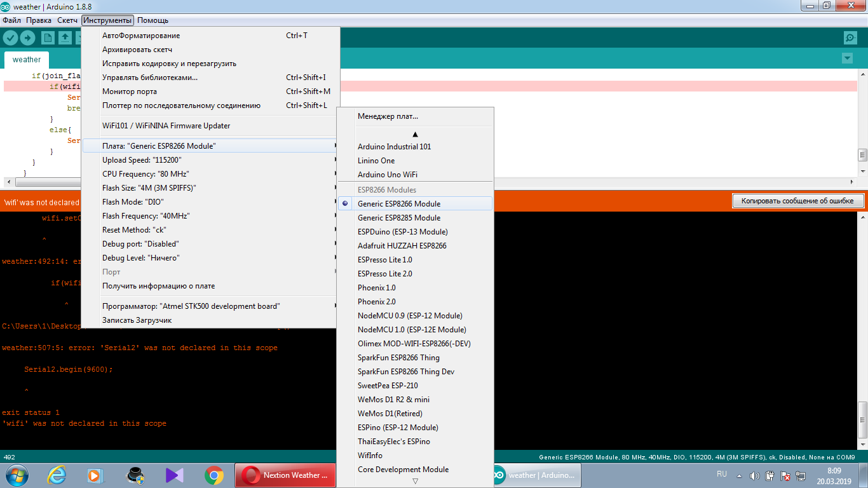Image resolution: width=868 pixels, height=488 pixels.
Task: Show hidden tray icons arrow
Action: coord(738,475)
